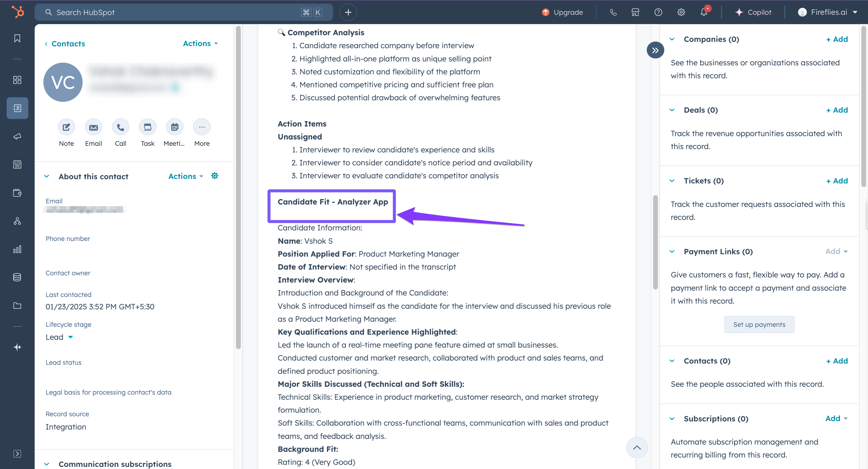Collapse the right sidebar with double-arrow button

point(655,50)
